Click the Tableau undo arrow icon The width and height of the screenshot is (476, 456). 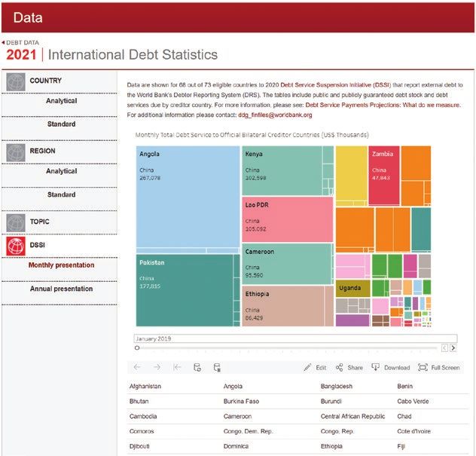(x=137, y=367)
